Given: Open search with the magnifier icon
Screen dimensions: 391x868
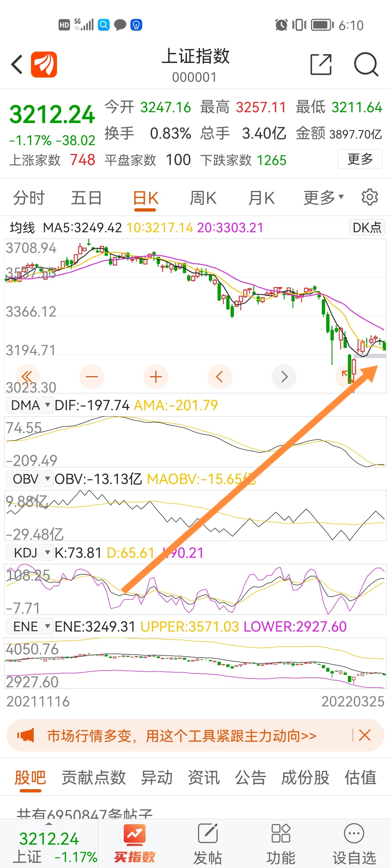Looking at the screenshot, I should click(366, 65).
